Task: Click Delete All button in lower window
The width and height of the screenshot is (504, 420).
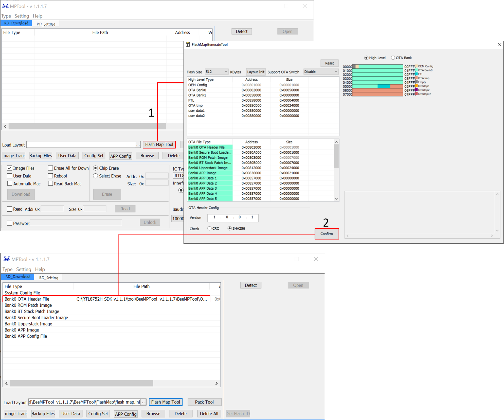Action: (x=209, y=414)
